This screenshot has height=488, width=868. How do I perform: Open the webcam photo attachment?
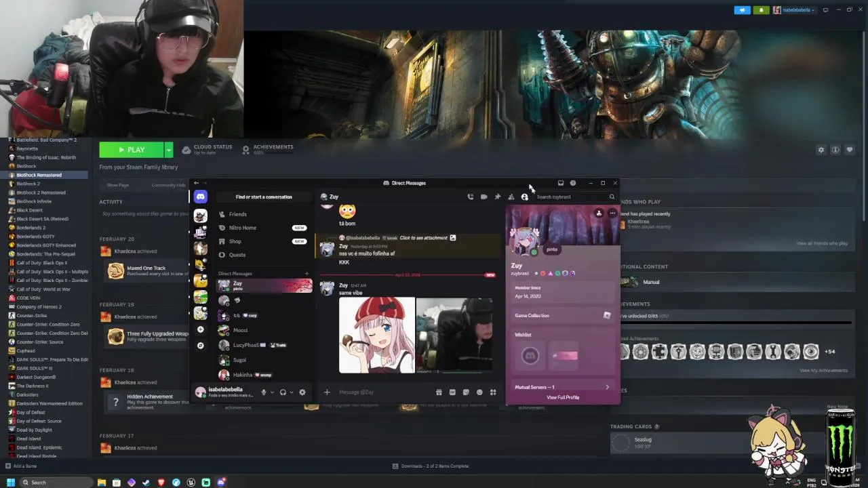(454, 335)
